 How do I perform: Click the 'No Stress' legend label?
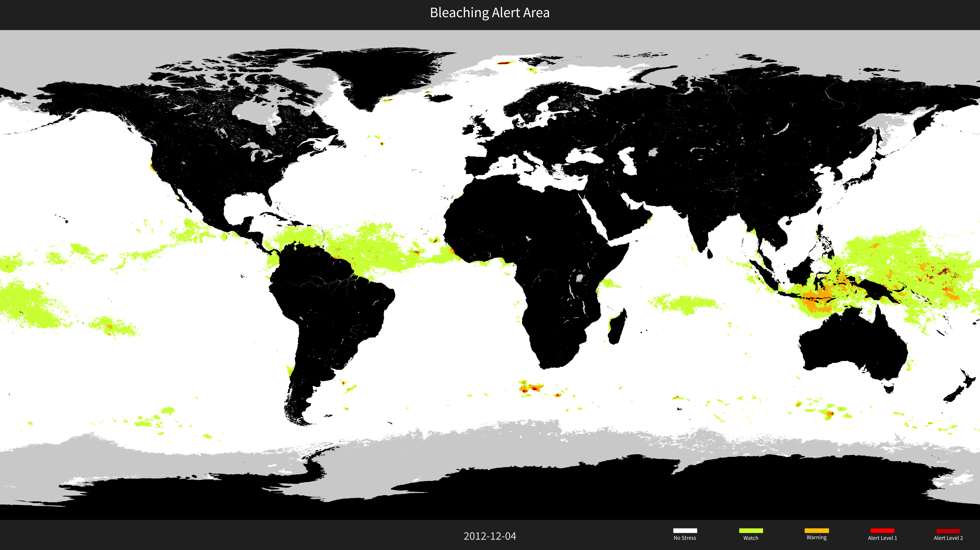click(685, 538)
